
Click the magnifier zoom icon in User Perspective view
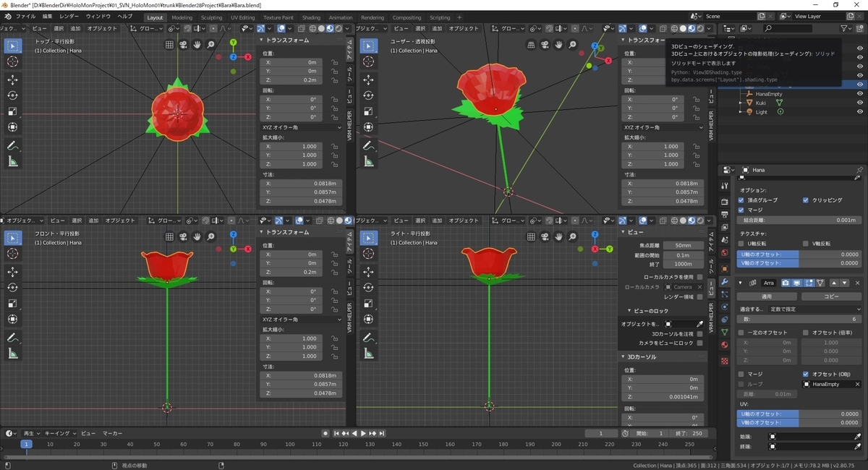[x=572, y=45]
